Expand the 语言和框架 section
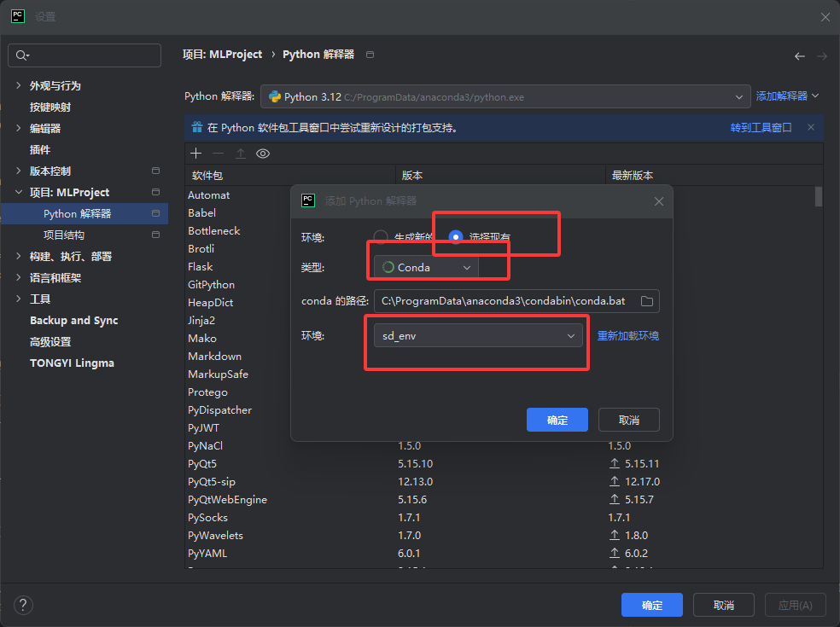 [x=19, y=277]
